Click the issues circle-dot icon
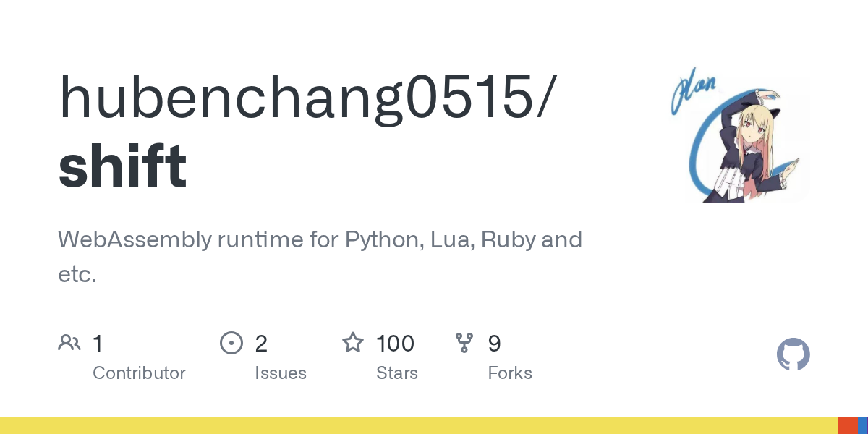This screenshot has width=868, height=434. tap(231, 343)
